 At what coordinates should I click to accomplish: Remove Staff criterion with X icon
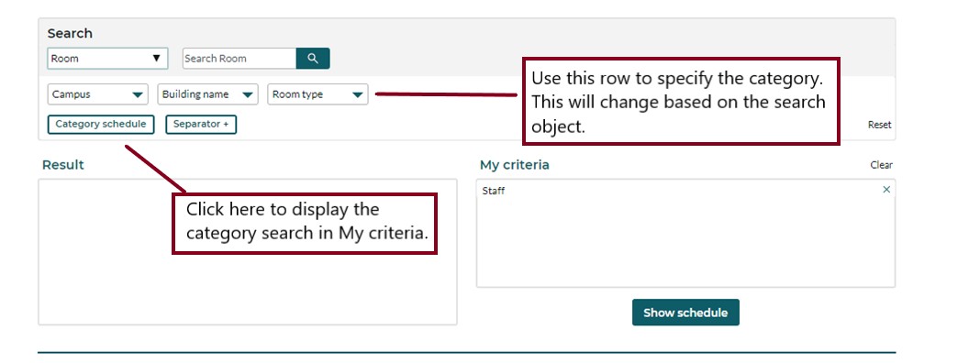click(886, 190)
